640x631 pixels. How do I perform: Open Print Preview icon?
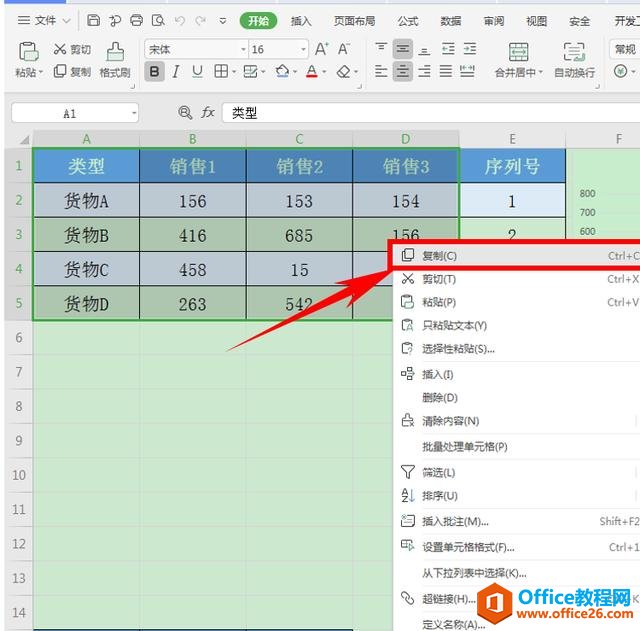158,20
